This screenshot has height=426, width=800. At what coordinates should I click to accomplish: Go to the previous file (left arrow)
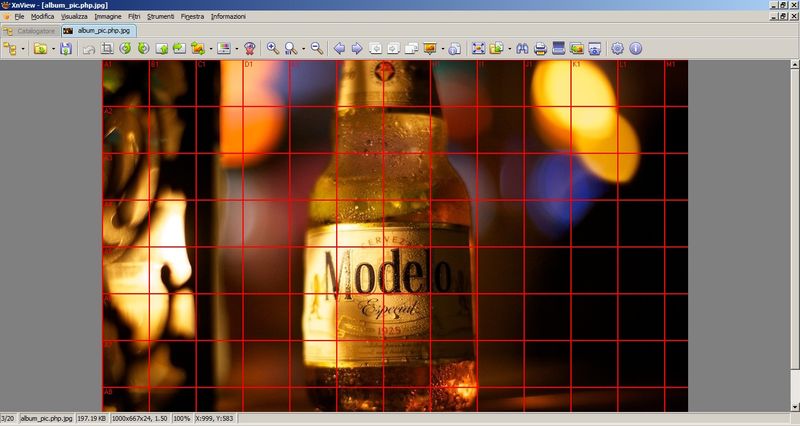coord(339,48)
